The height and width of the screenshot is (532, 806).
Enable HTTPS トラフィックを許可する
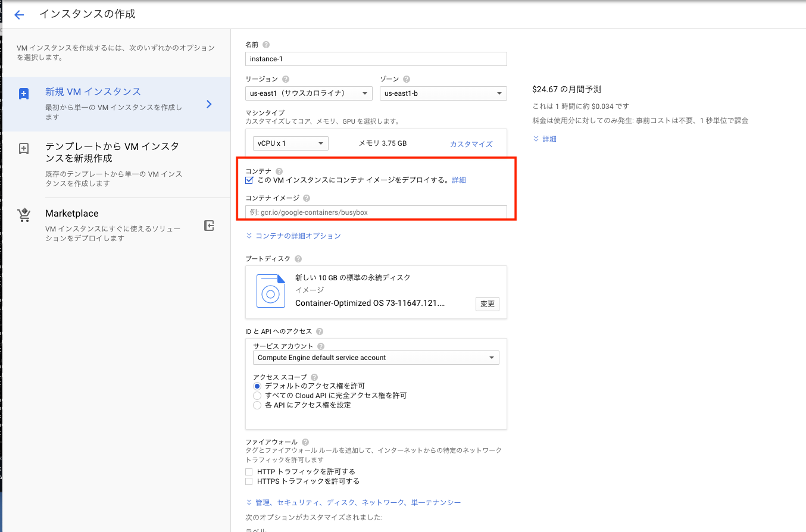[248, 481]
